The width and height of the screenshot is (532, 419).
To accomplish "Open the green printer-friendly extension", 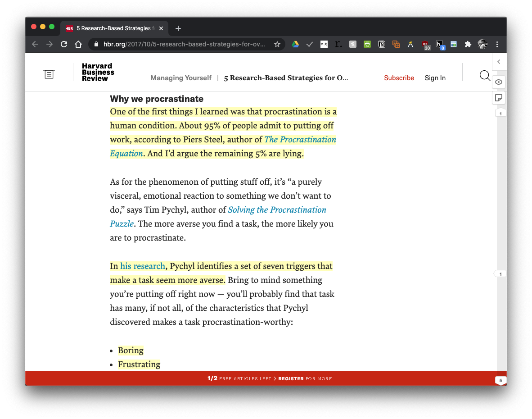I will (x=367, y=44).
